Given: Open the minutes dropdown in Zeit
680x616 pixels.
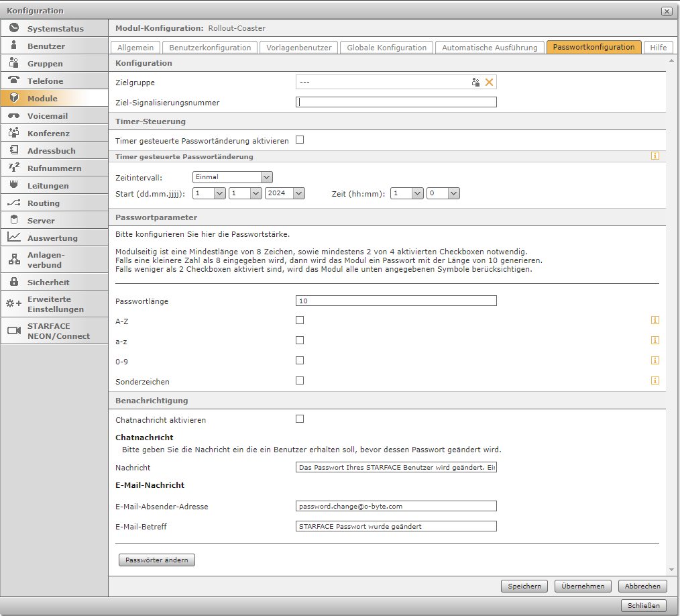Looking at the screenshot, I should coord(443,193).
